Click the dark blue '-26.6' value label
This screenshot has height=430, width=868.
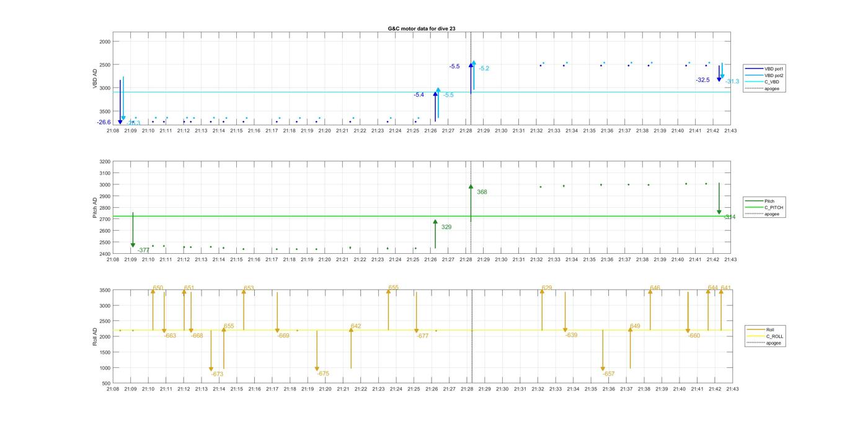click(x=104, y=122)
